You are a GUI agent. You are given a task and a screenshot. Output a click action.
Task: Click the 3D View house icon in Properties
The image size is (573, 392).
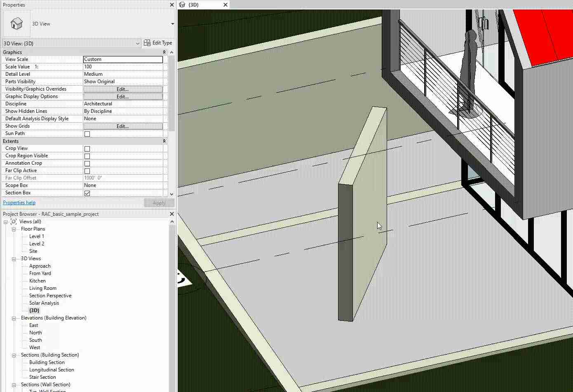[16, 23]
